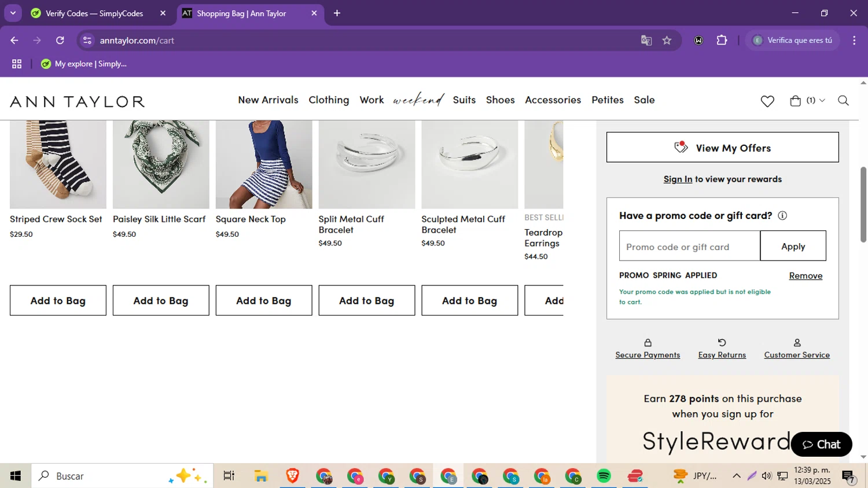Screen dimensions: 868x488
Task: Click the address bar URL
Action: pos(137,41)
